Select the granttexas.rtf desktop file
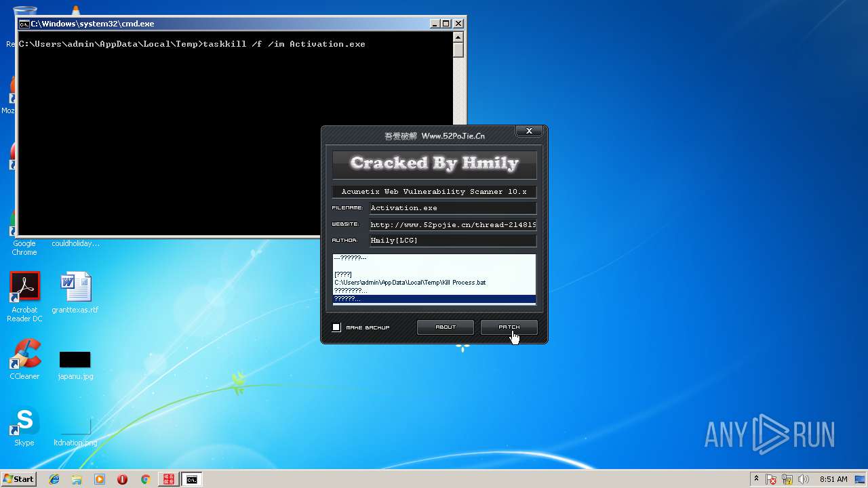 [x=75, y=293]
